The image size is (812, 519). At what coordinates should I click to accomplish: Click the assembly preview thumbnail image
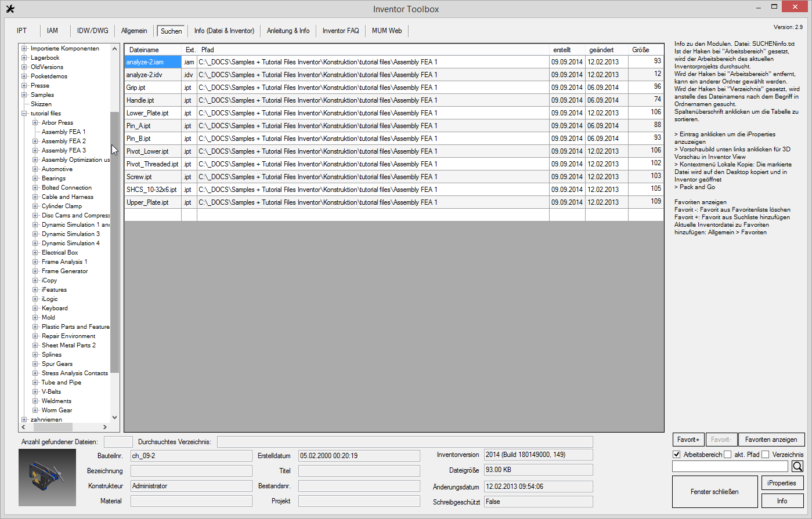pos(47,477)
